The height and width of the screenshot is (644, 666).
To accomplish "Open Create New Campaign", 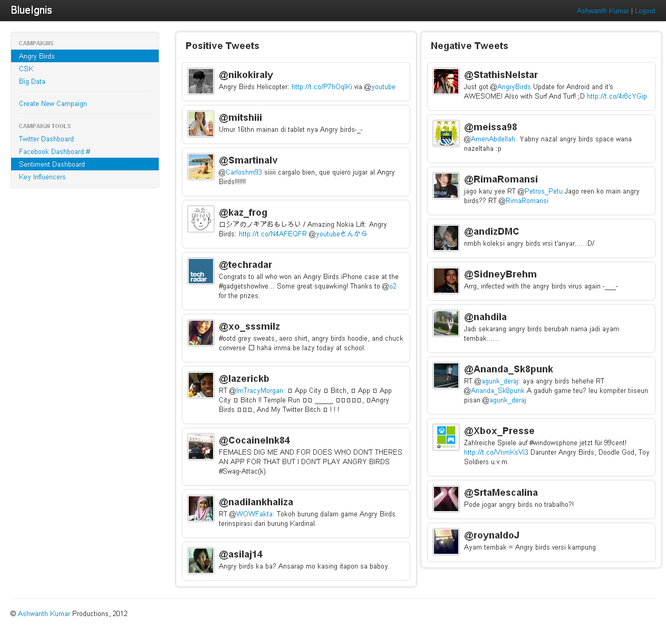I will point(85,103).
